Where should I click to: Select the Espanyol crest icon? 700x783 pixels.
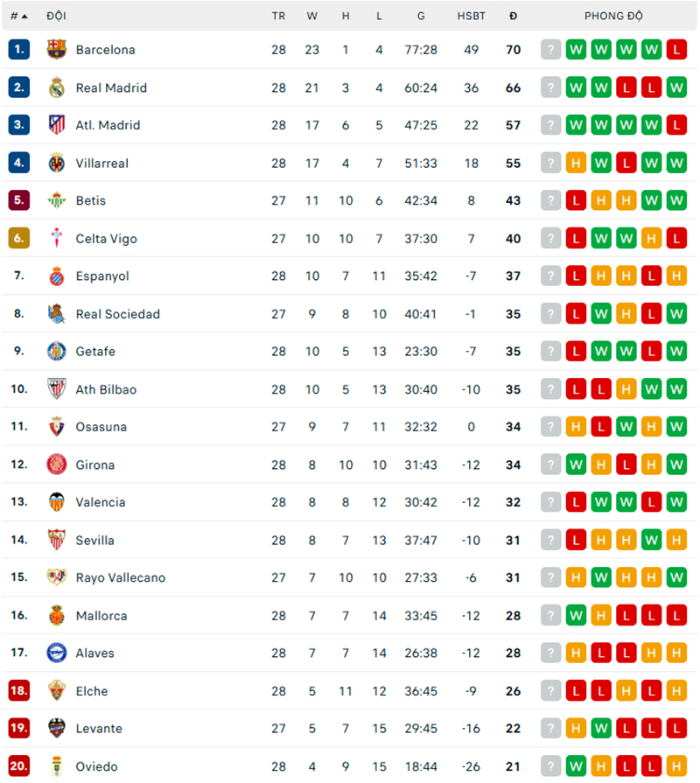click(x=57, y=276)
